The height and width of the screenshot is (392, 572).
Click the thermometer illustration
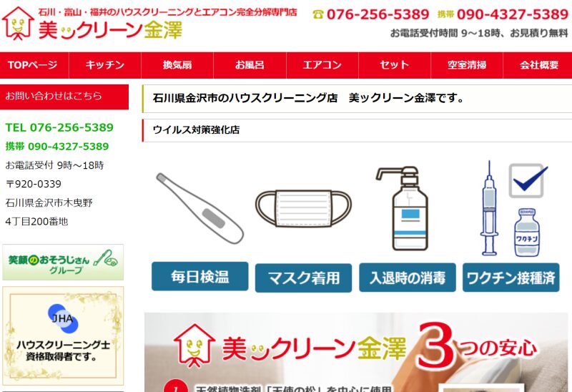[x=200, y=208]
